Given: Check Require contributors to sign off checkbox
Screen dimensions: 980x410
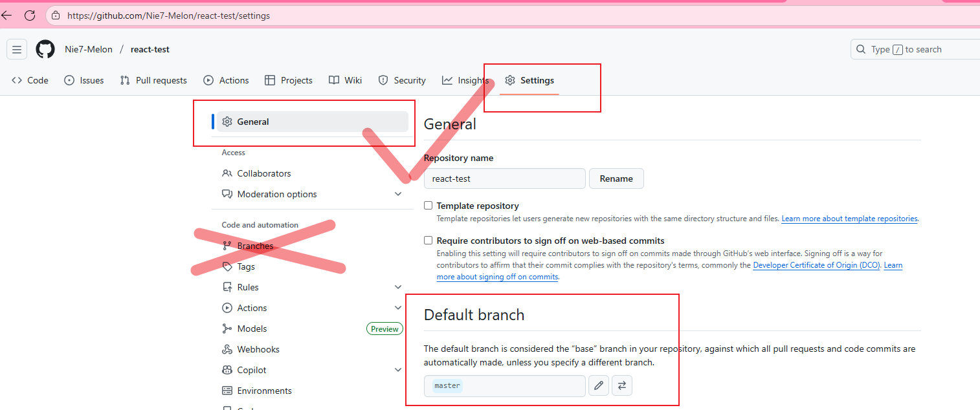Looking at the screenshot, I should coord(428,241).
